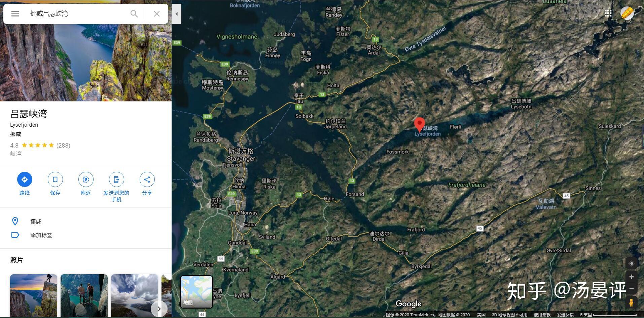Zoom in with the plus button

[632, 277]
